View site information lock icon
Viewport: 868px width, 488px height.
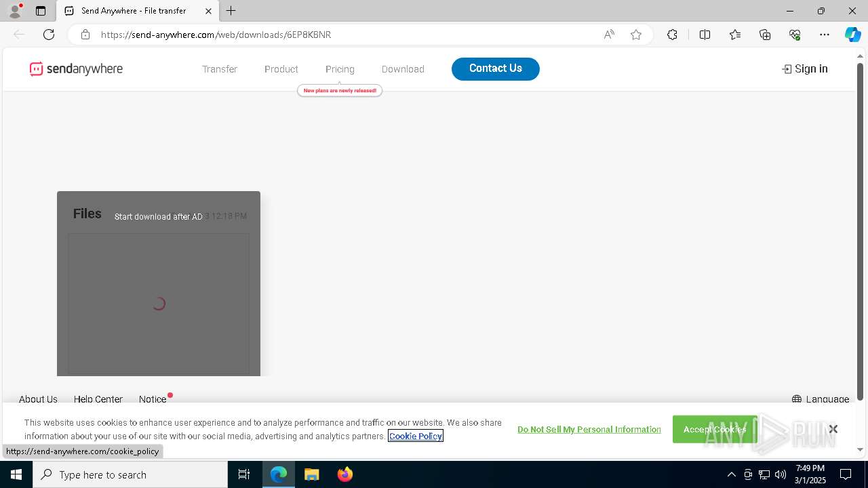85,35
